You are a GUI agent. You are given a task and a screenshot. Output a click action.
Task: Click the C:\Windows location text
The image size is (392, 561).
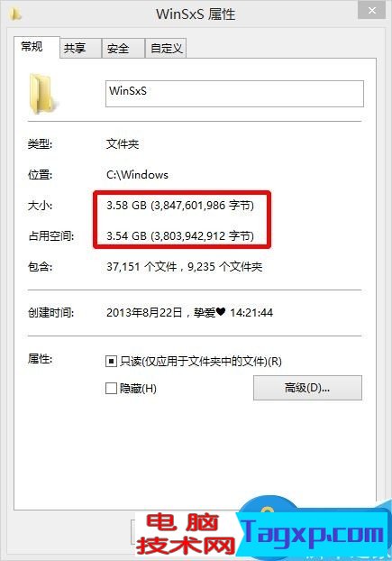point(137,175)
